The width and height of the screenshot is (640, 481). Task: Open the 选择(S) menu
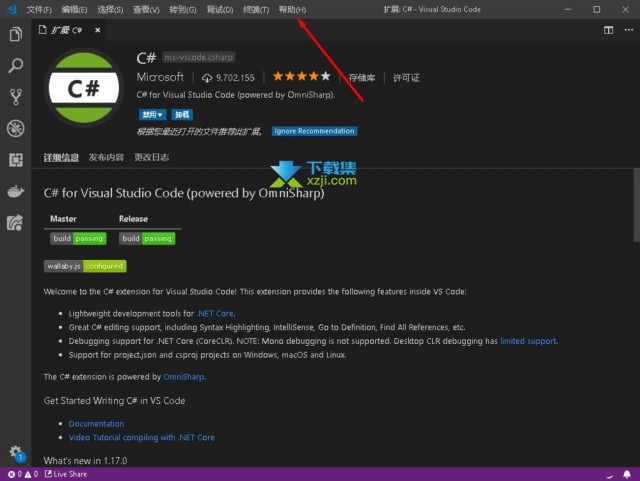point(110,9)
